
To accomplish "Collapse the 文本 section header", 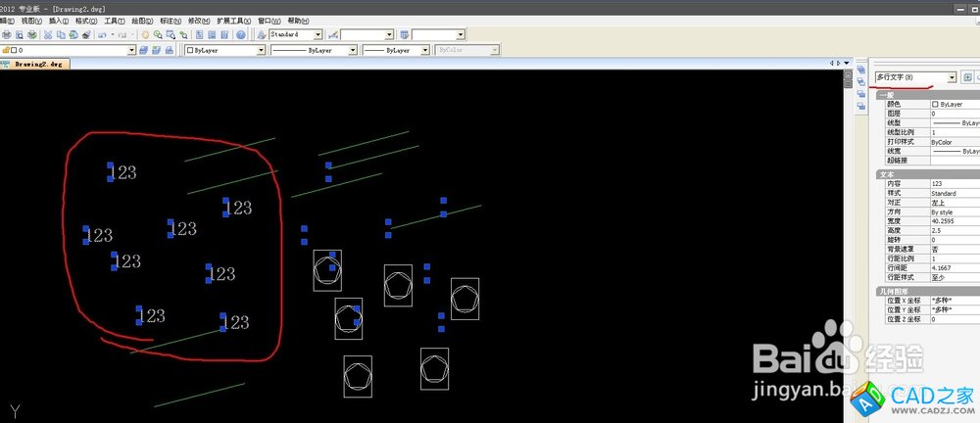I will pos(886,174).
